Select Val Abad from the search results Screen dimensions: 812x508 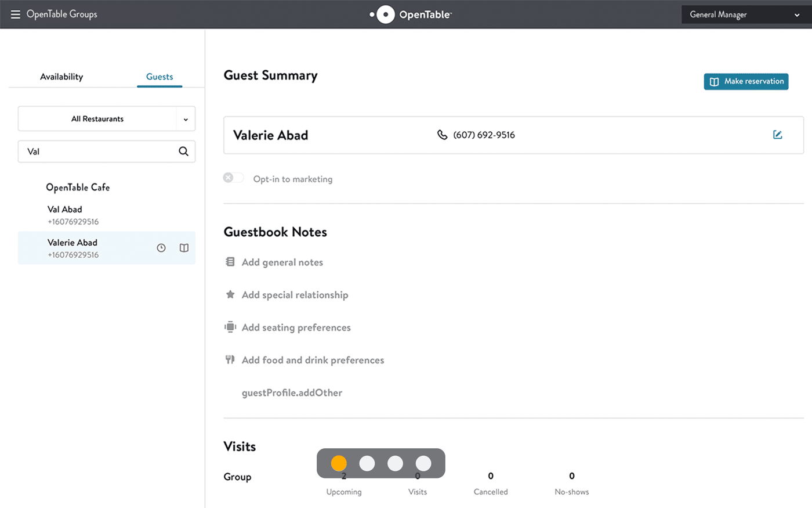[107, 215]
